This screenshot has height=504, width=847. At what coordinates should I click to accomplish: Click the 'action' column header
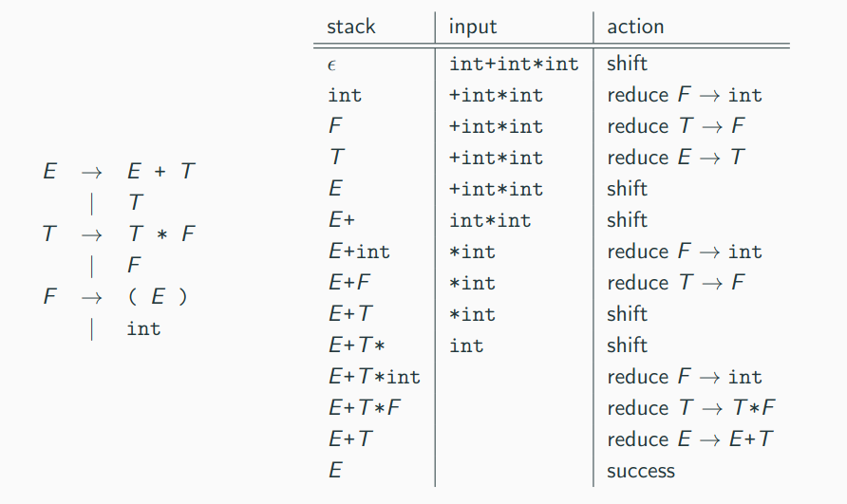click(x=635, y=27)
